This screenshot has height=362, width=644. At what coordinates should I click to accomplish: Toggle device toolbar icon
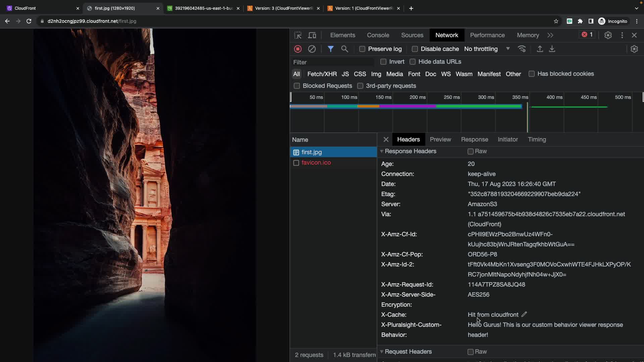(x=312, y=35)
